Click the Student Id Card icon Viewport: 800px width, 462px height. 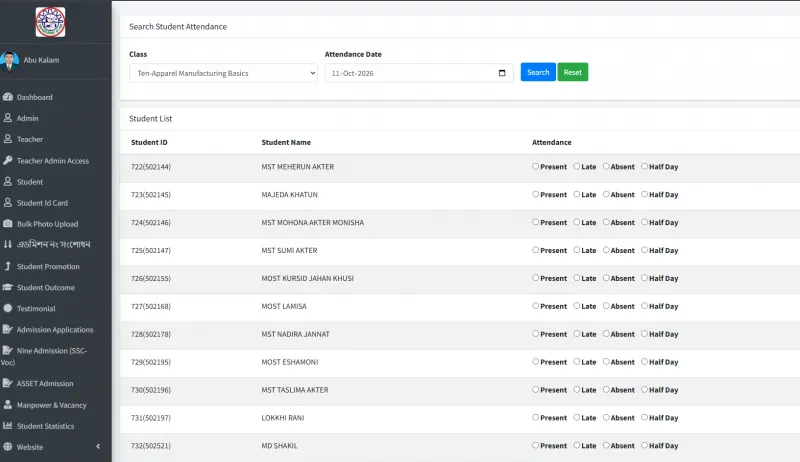[8, 202]
